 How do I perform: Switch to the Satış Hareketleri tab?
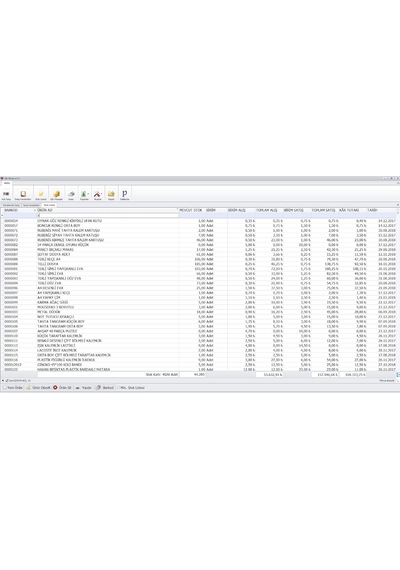pos(31,205)
